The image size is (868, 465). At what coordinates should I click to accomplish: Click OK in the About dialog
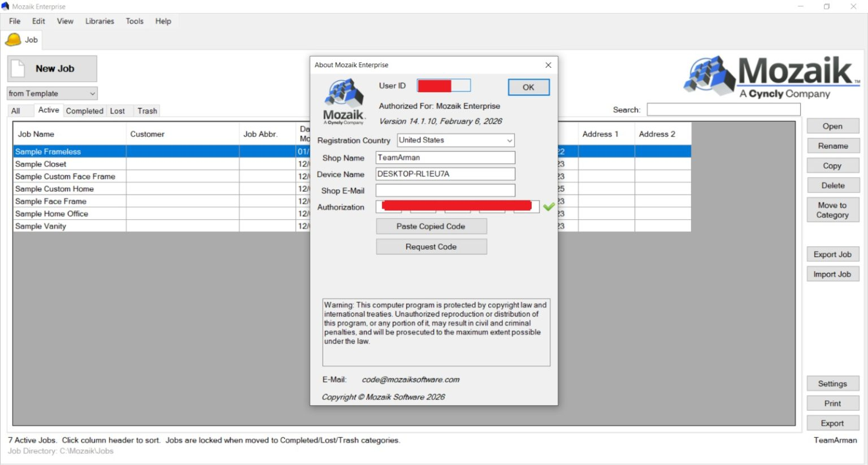[x=528, y=87]
